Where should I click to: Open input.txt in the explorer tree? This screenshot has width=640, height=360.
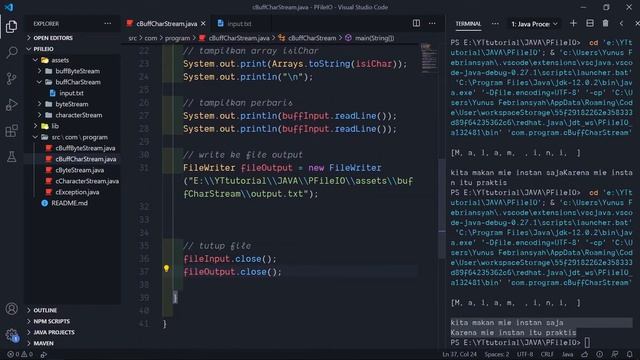click(x=72, y=93)
